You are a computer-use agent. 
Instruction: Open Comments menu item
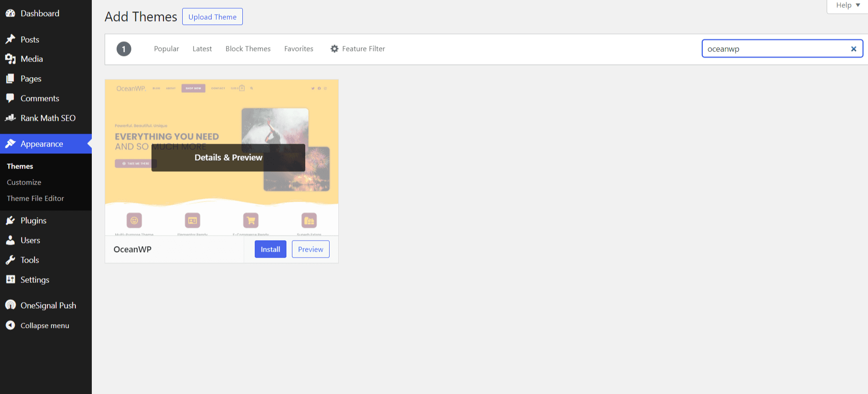pos(46,98)
